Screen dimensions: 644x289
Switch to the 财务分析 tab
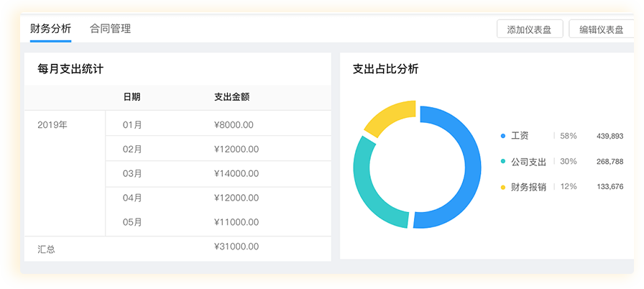coord(50,29)
